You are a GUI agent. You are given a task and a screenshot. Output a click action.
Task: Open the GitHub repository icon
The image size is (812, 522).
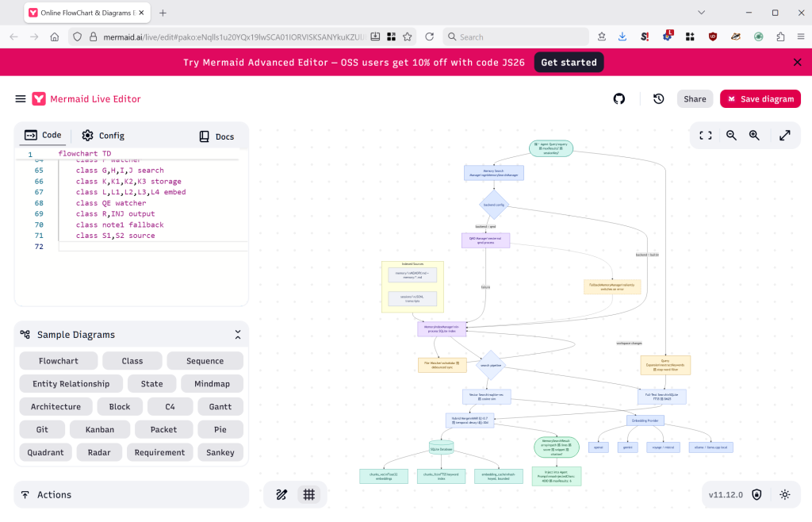(x=619, y=98)
